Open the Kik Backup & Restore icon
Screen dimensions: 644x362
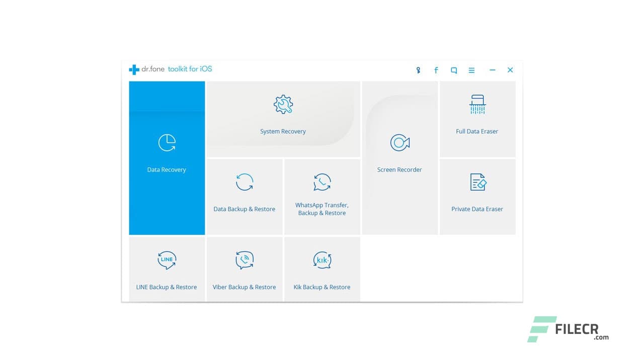click(x=323, y=260)
